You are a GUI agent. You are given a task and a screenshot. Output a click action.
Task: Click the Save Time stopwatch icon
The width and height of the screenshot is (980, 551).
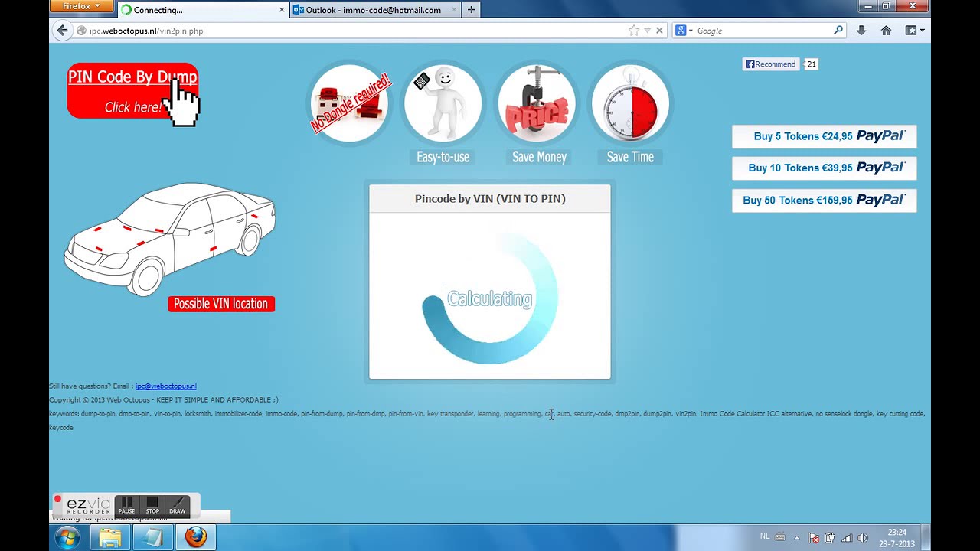click(630, 103)
